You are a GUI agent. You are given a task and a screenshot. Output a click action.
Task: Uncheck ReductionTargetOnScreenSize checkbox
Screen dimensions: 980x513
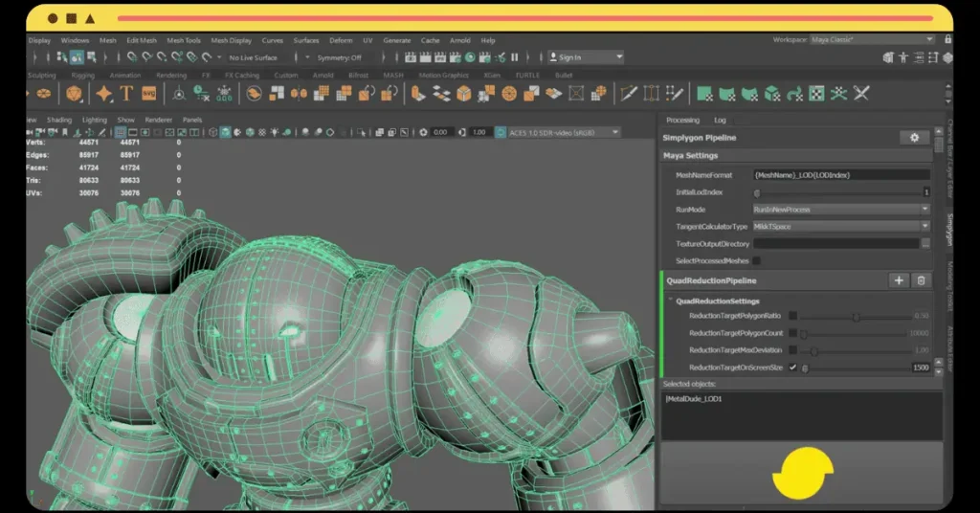(x=792, y=368)
